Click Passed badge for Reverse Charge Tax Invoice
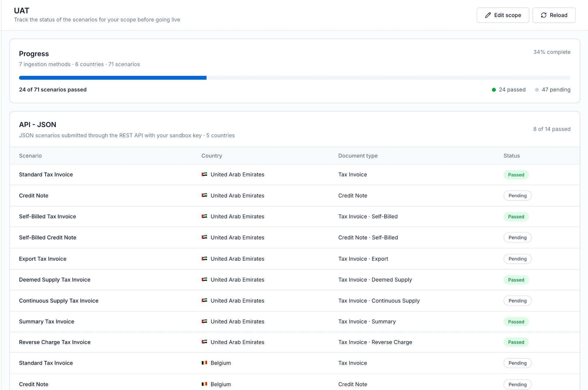Viewport: 588px width, 390px height. [516, 342]
